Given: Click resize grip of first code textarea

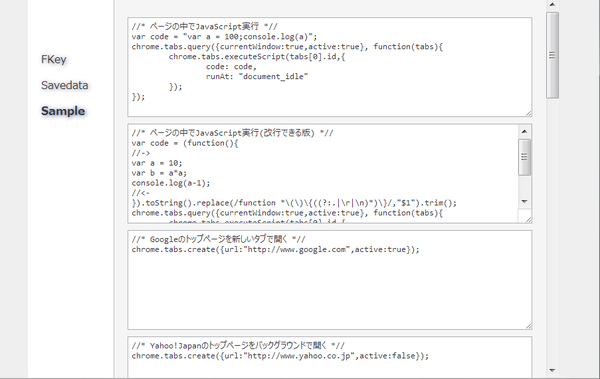Looking at the screenshot, I should click(x=528, y=113).
